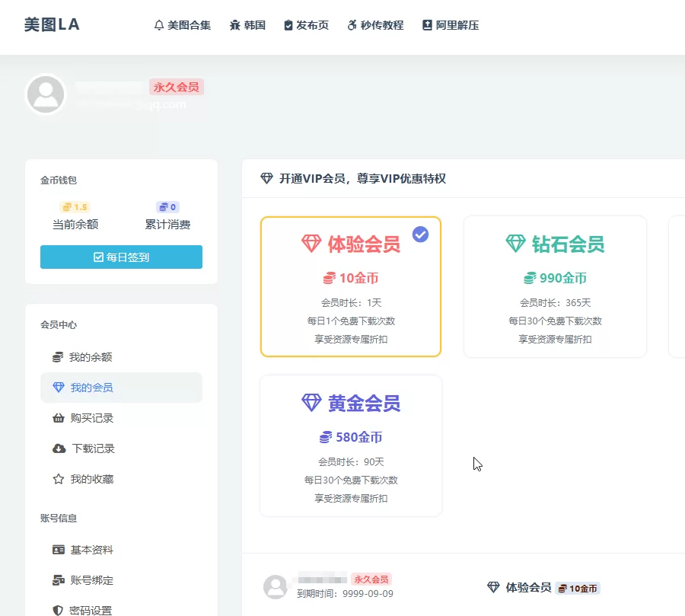Open the 韩国 navigation item

coord(247,25)
